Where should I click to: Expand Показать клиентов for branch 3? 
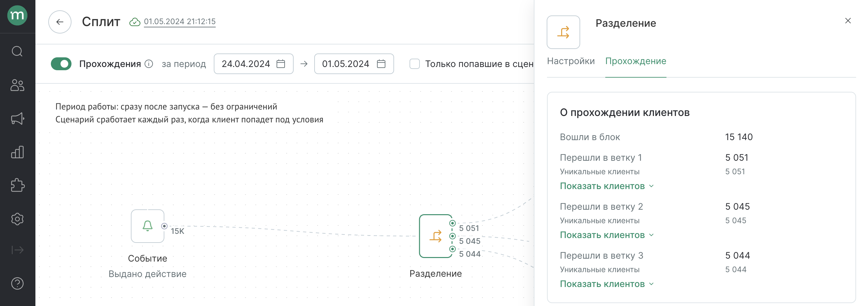coord(607,284)
